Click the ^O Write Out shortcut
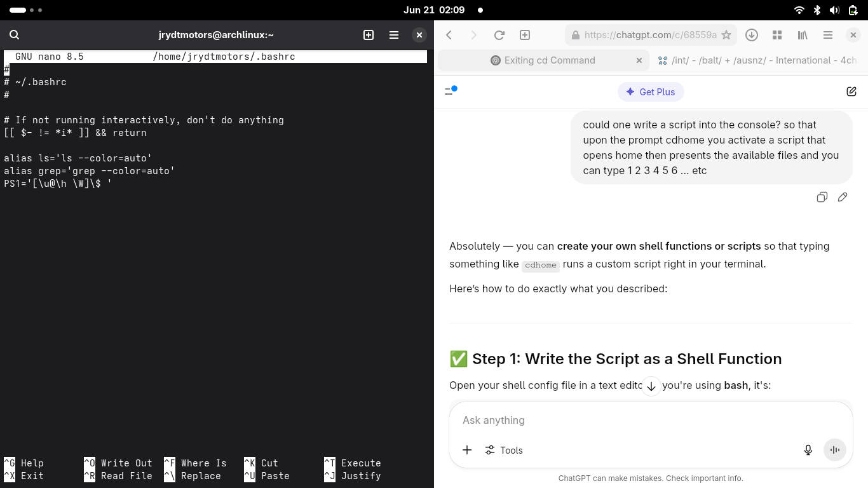 [x=118, y=463]
